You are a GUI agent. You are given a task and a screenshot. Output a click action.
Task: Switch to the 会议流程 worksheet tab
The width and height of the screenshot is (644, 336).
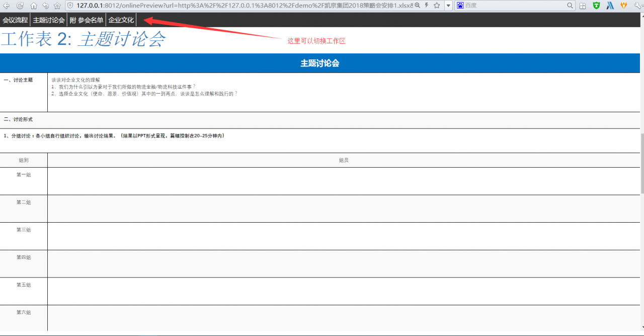click(x=15, y=19)
